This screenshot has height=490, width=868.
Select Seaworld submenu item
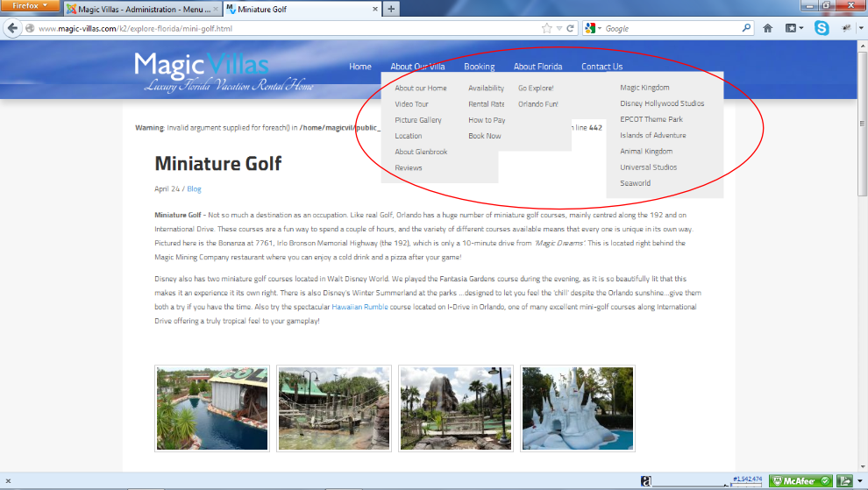[x=635, y=183]
